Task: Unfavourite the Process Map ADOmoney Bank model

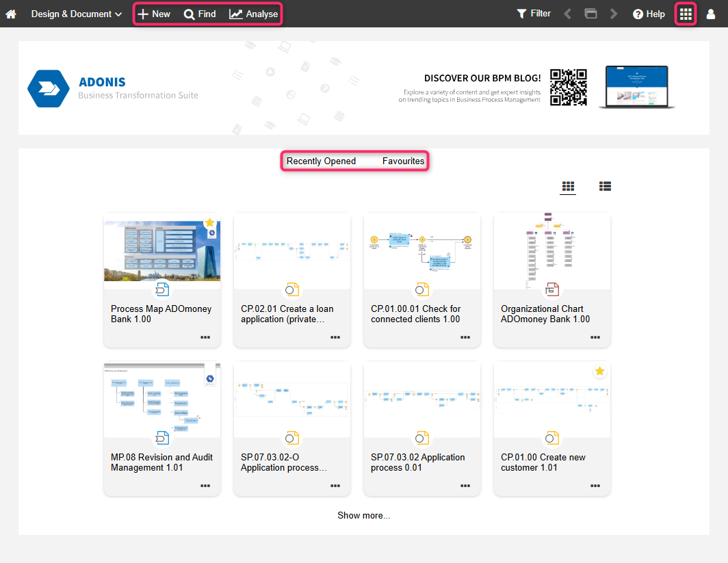Action: coord(209,222)
